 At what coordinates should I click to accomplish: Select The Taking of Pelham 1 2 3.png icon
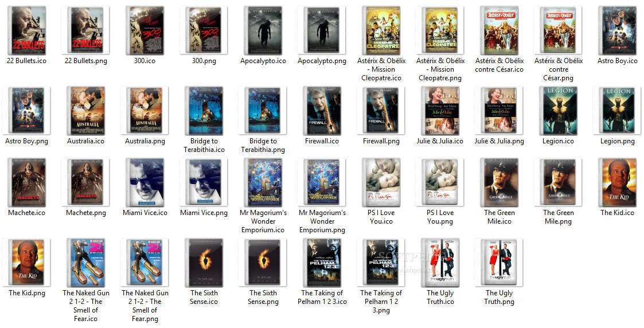click(x=381, y=262)
